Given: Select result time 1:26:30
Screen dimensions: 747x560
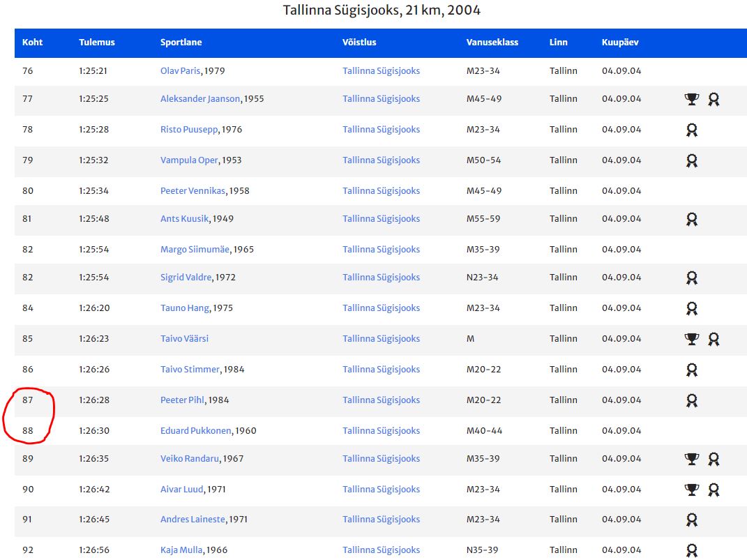Looking at the screenshot, I should (x=94, y=430).
